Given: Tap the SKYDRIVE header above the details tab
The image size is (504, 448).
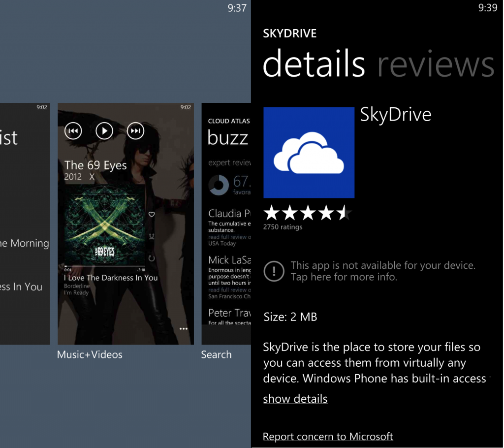Looking at the screenshot, I should pyautogui.click(x=289, y=33).
